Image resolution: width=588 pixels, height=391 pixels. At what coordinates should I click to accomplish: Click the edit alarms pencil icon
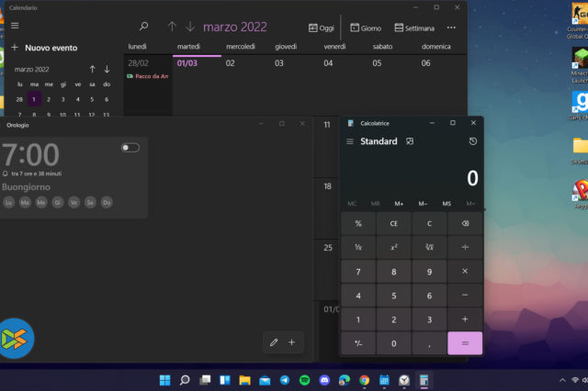click(274, 342)
